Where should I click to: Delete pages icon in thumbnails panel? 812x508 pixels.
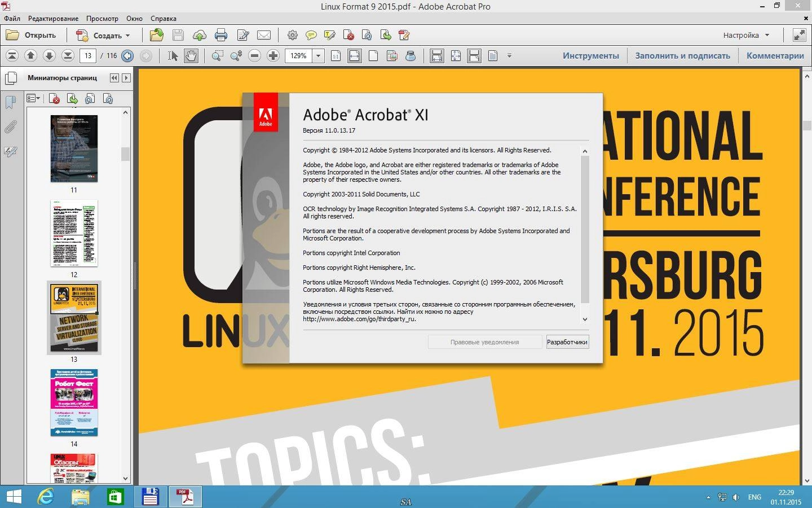[x=55, y=99]
